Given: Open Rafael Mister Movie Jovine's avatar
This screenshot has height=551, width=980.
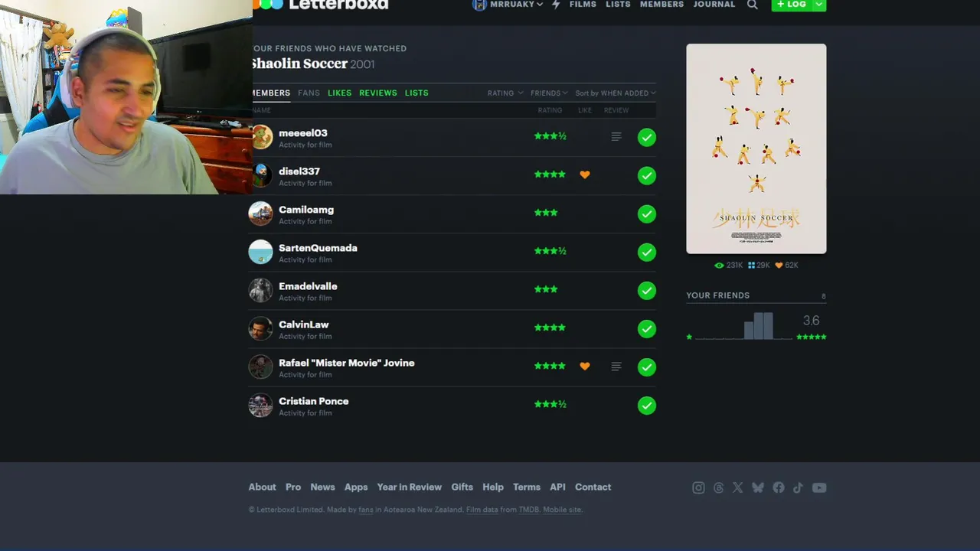Looking at the screenshot, I should pyautogui.click(x=260, y=367).
